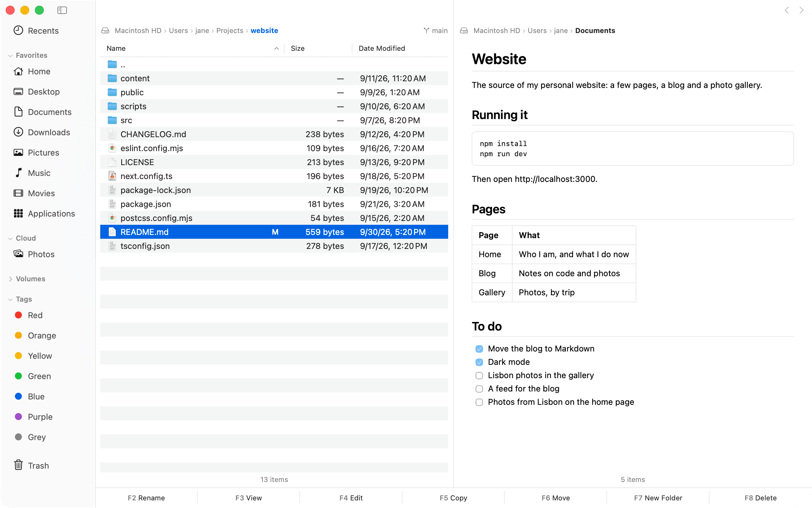The height and width of the screenshot is (508, 812).
Task: Click the next.config.ts file icon
Action: tap(112, 176)
